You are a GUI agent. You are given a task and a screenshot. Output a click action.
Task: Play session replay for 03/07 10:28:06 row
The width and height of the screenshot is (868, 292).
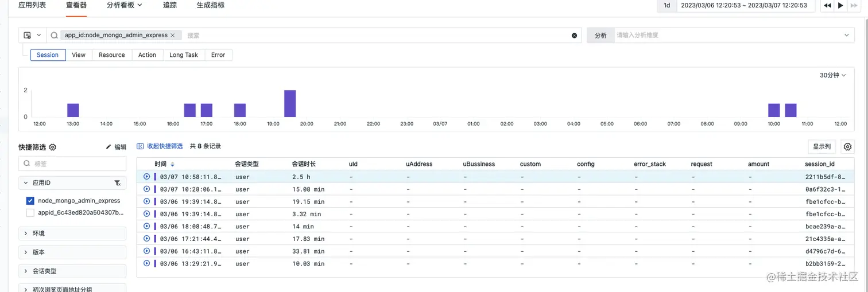[x=146, y=189]
